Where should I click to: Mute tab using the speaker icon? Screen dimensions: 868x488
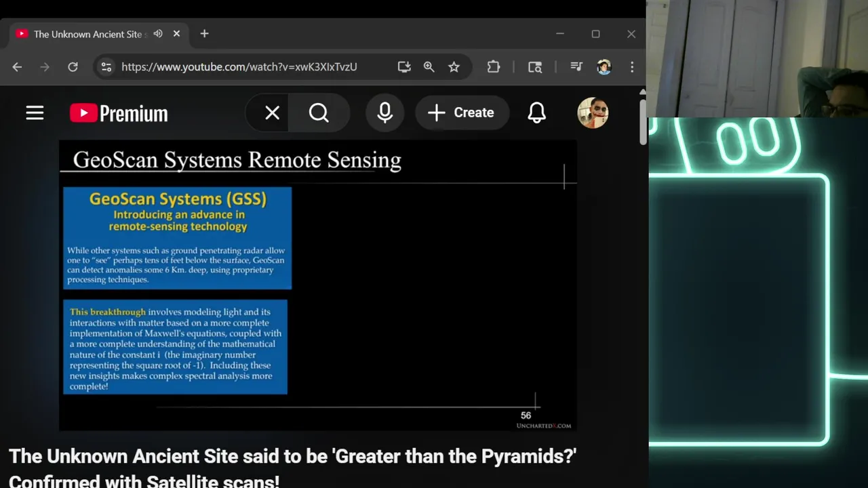158,34
